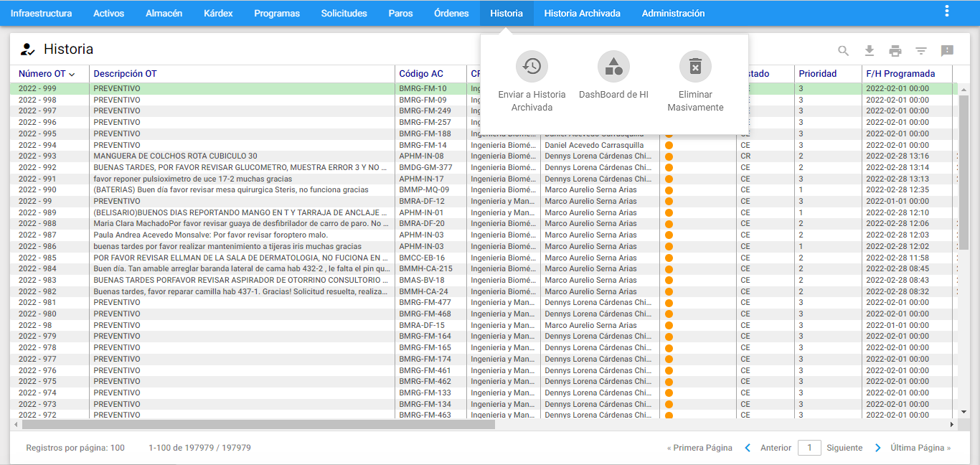Open Almacén menu
This screenshot has height=465, width=980.
tap(164, 13)
